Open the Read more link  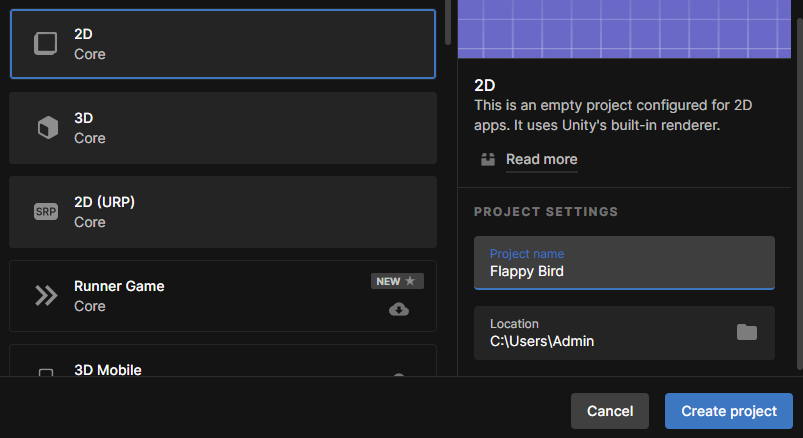tap(541, 159)
